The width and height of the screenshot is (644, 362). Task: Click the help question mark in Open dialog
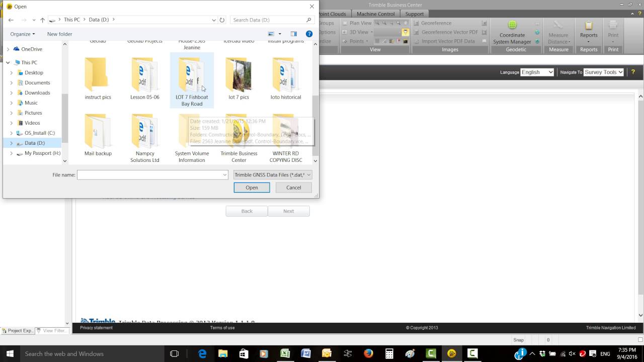[x=309, y=34]
